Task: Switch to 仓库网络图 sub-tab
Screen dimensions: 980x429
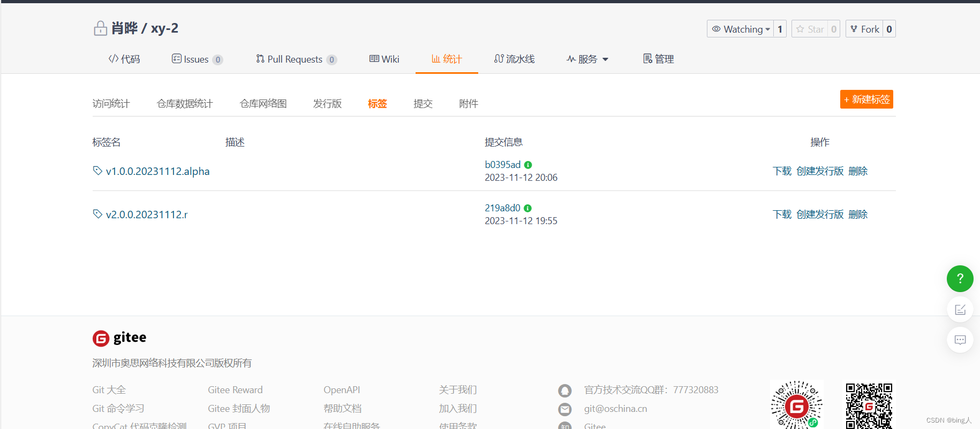Action: [x=263, y=103]
